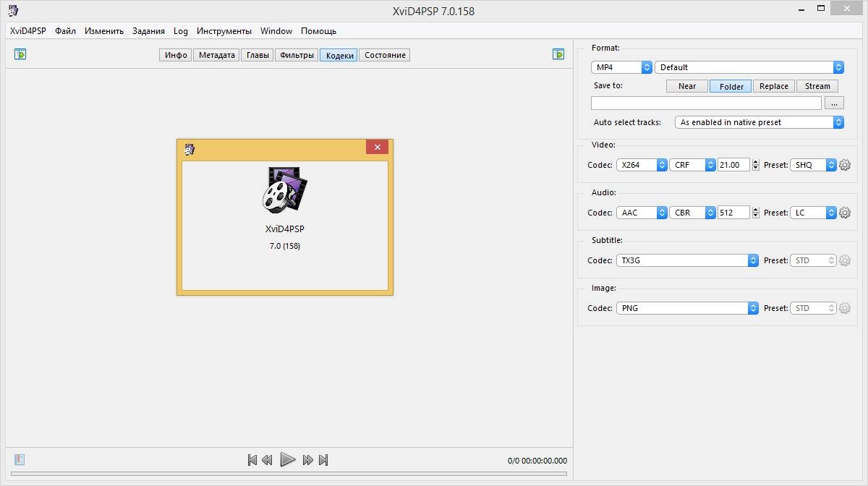The height and width of the screenshot is (486, 868).
Task: Click the bottom-left bookmark panel icon
Action: (x=20, y=459)
